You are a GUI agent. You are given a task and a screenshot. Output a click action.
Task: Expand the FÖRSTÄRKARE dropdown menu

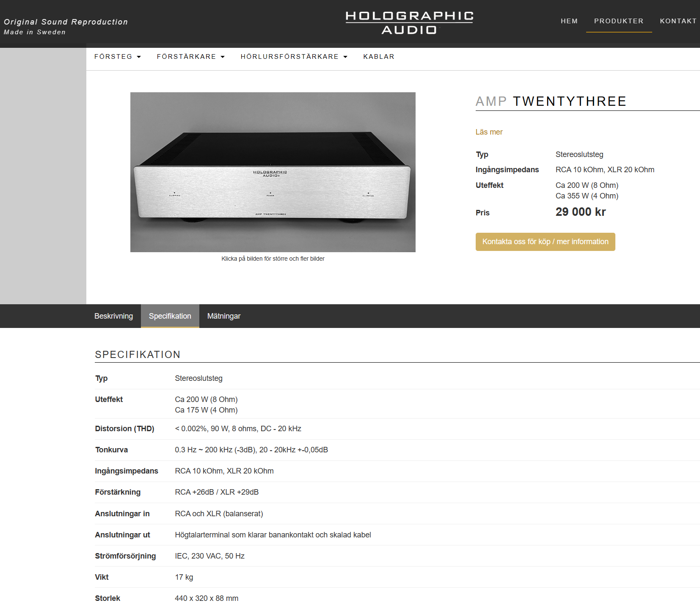[191, 57]
